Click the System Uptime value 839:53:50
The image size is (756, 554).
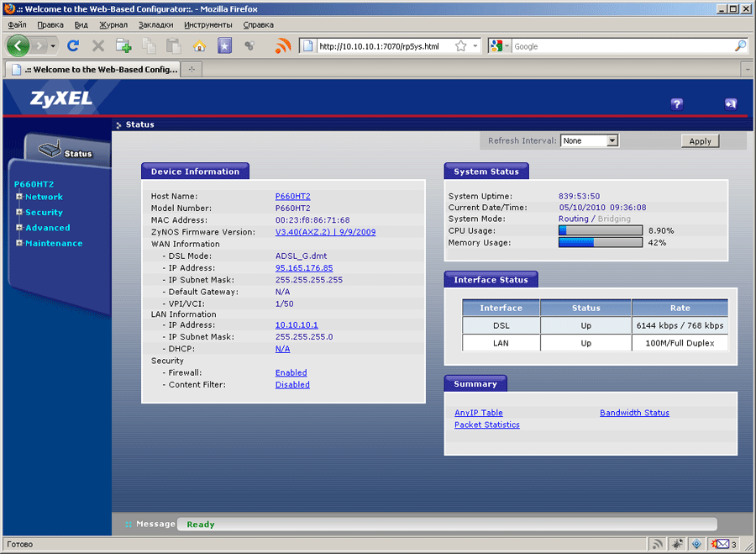click(x=579, y=196)
